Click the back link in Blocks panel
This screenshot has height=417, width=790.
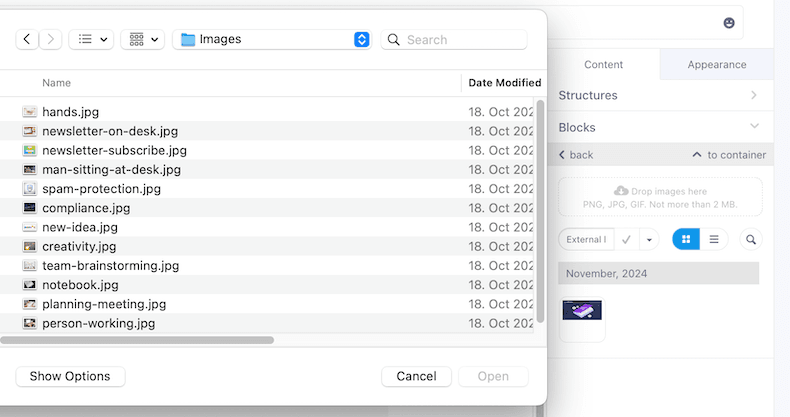tap(576, 155)
